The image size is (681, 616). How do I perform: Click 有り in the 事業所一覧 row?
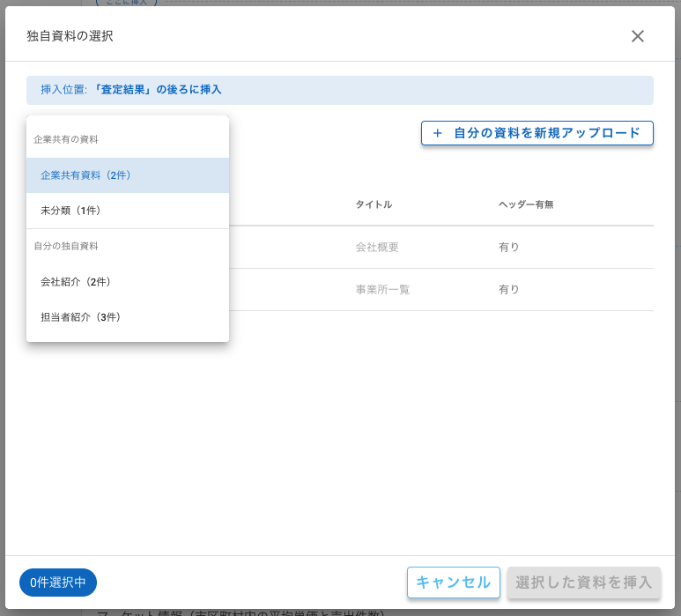(508, 289)
